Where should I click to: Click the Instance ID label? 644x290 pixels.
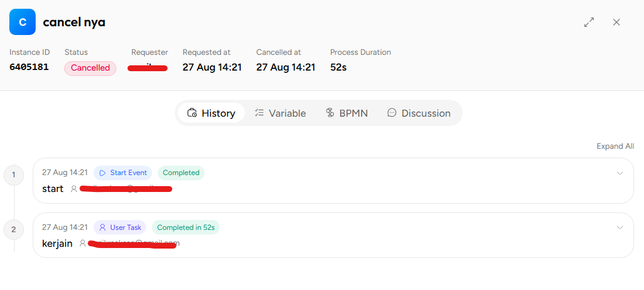pyautogui.click(x=30, y=53)
